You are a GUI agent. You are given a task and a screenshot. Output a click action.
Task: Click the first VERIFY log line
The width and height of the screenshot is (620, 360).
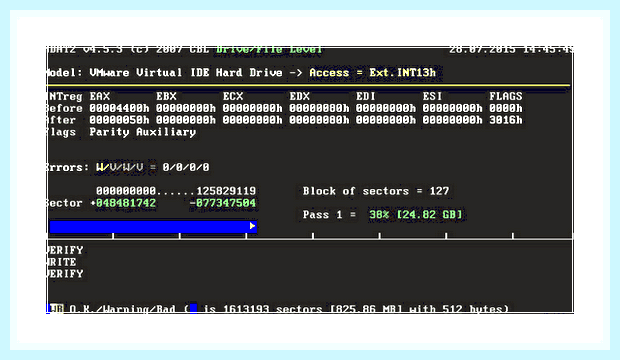[x=65, y=250]
